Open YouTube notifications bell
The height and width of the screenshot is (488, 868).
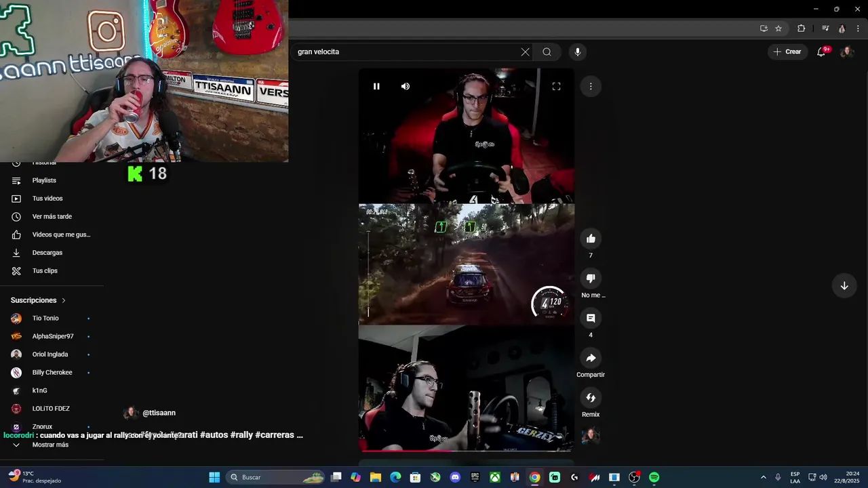click(x=821, y=52)
